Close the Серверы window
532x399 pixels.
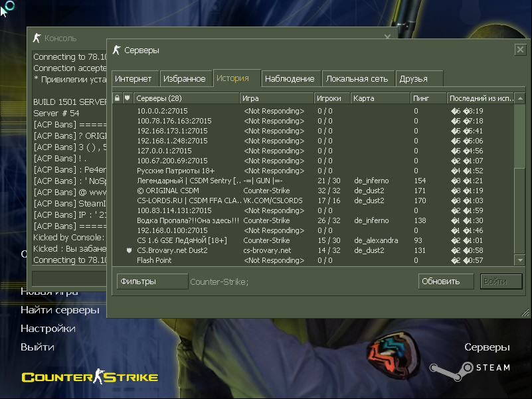click(520, 50)
